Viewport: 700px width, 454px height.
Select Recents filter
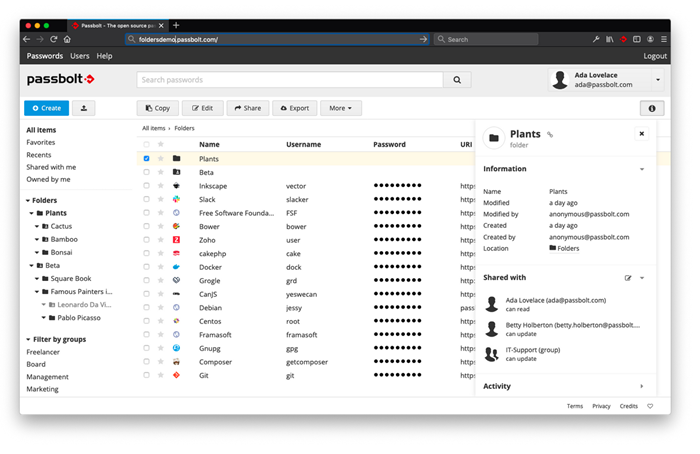click(39, 154)
